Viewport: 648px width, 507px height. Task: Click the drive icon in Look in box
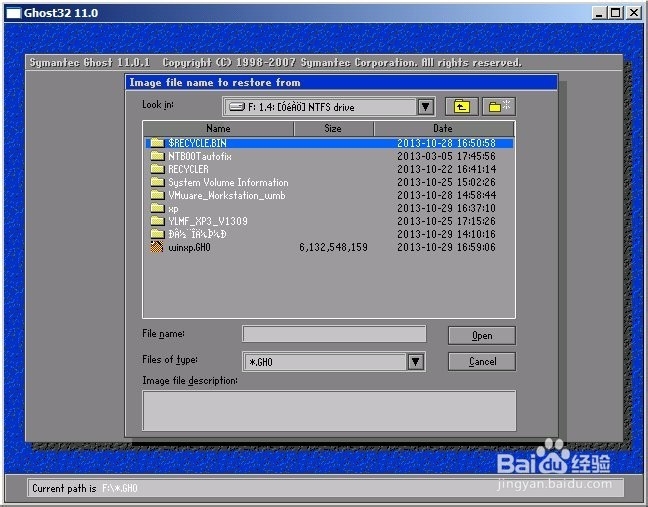[x=237, y=107]
